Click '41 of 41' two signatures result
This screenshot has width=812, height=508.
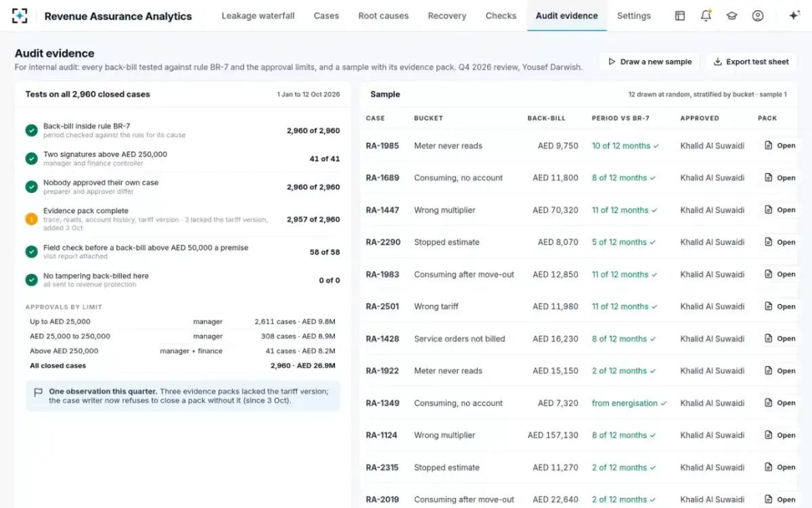click(x=325, y=158)
